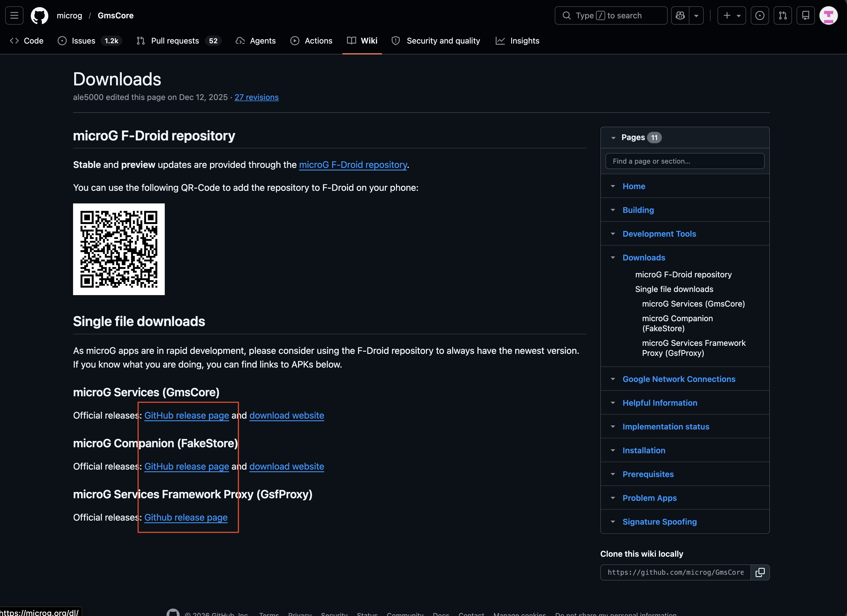Go to GitHub homepage via Octocat logo
Image resolution: width=847 pixels, height=616 pixels.
[x=39, y=15]
